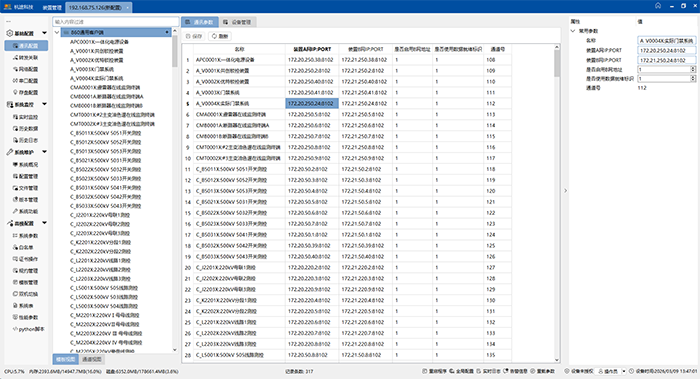Click 重启程序 in the status bar
Image resolution: width=700 pixels, height=379 pixels.
tap(435, 371)
